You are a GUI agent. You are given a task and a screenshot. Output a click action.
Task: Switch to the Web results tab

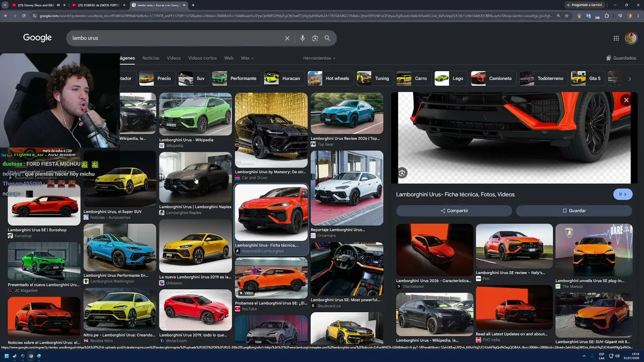pyautogui.click(x=228, y=58)
